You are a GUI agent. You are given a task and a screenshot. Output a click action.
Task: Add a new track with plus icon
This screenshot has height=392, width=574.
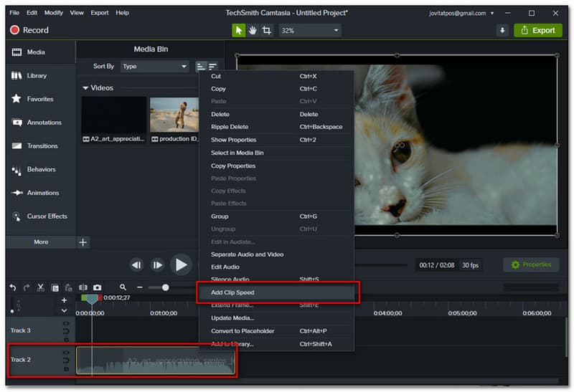coord(64,300)
